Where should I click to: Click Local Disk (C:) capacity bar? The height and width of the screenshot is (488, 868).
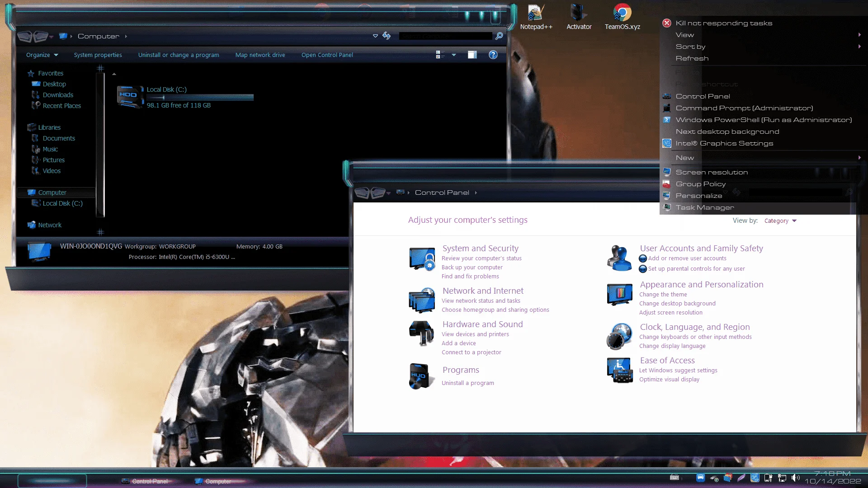200,97
